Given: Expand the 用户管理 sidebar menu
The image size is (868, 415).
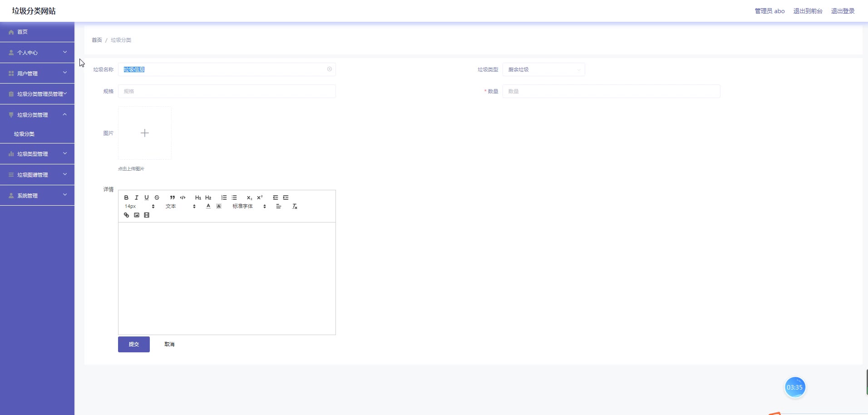Looking at the screenshot, I should tap(37, 74).
